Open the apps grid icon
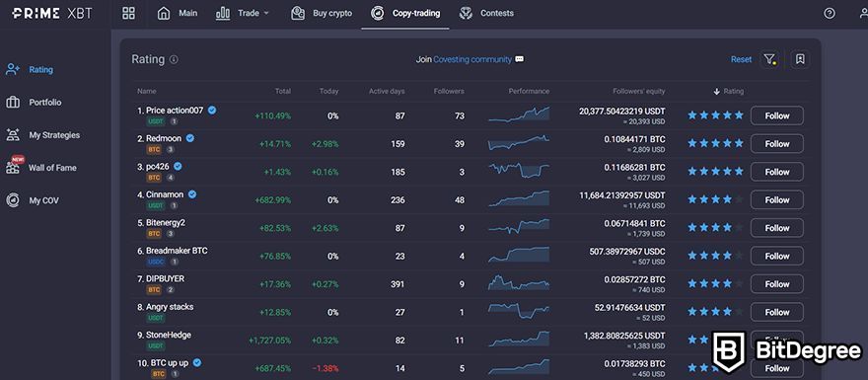 128,13
